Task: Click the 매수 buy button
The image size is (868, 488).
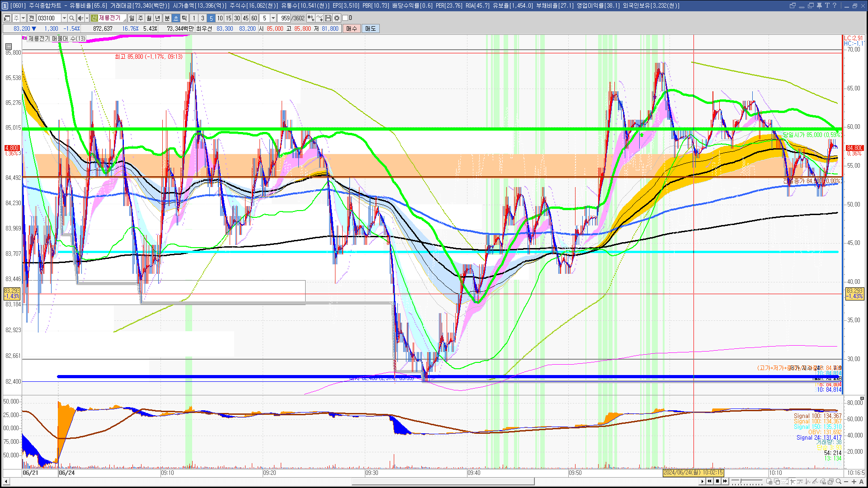Action: tap(352, 28)
